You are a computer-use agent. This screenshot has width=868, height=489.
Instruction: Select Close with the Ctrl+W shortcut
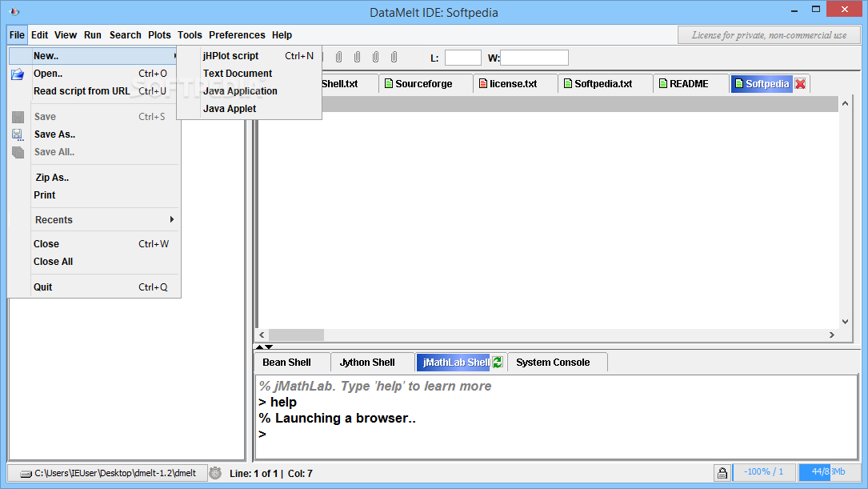[x=94, y=244]
